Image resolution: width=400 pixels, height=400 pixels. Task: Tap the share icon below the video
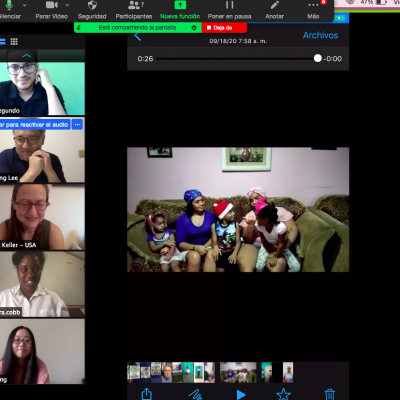tap(147, 394)
